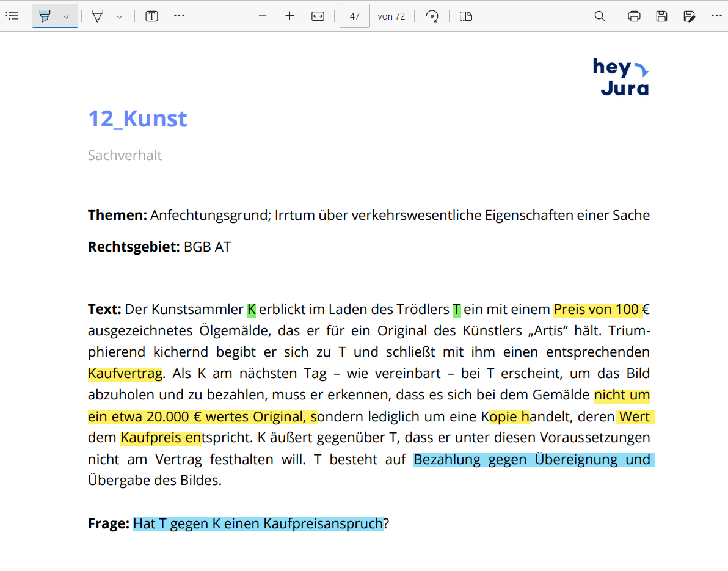Image resolution: width=728 pixels, height=571 pixels.
Task: Rotate the page with rotate icon
Action: click(x=432, y=16)
